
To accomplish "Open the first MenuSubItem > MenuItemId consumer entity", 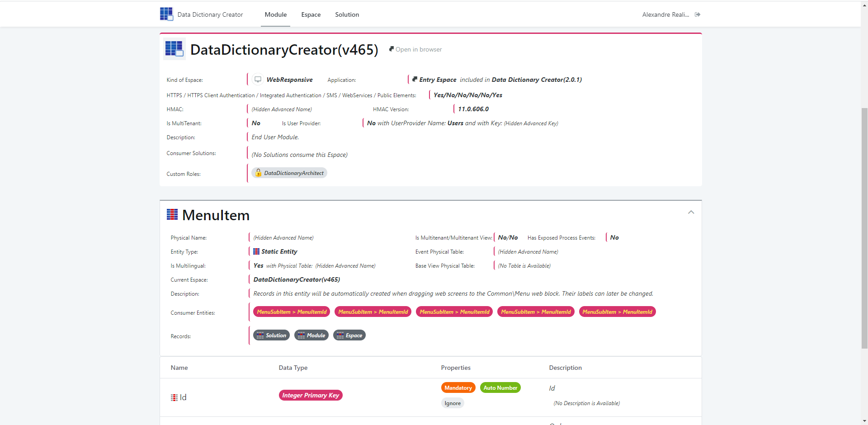I will tap(291, 312).
